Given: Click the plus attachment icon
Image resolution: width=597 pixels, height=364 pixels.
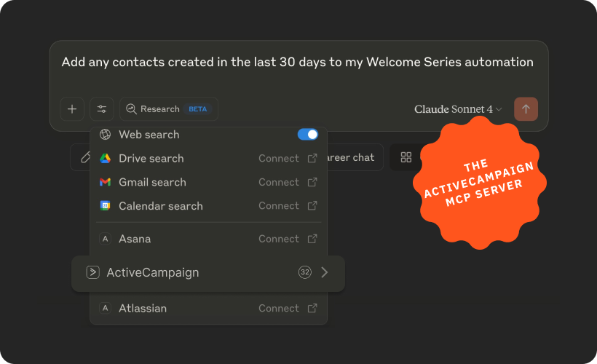Looking at the screenshot, I should point(72,109).
